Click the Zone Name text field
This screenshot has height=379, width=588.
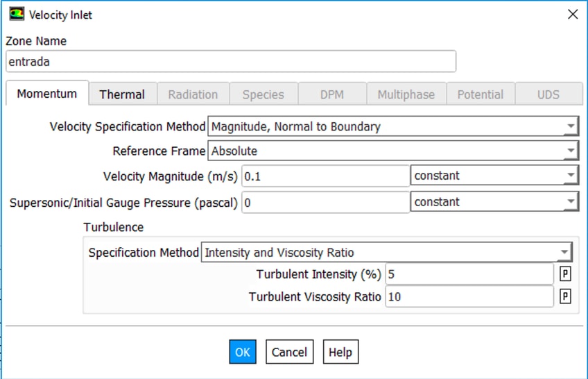pos(231,61)
